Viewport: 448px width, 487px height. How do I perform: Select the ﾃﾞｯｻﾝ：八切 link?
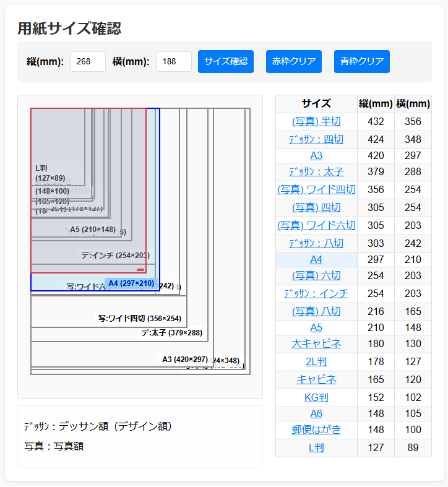pyautogui.click(x=316, y=244)
